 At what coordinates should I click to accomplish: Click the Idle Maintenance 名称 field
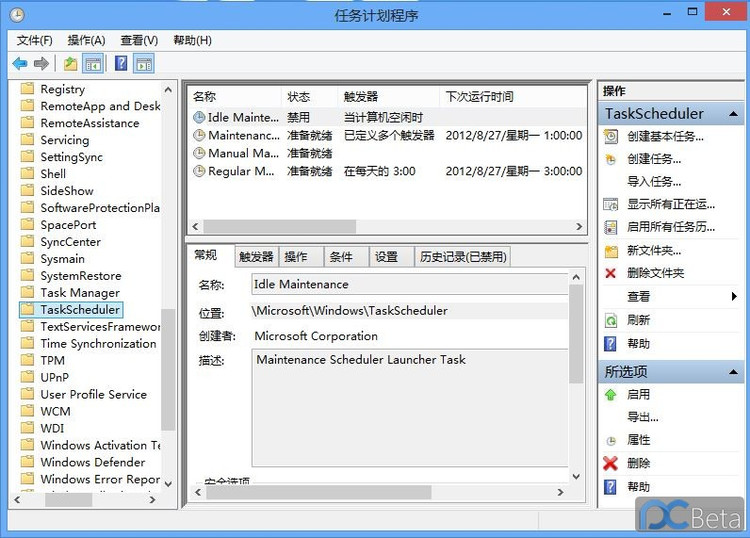click(x=409, y=284)
